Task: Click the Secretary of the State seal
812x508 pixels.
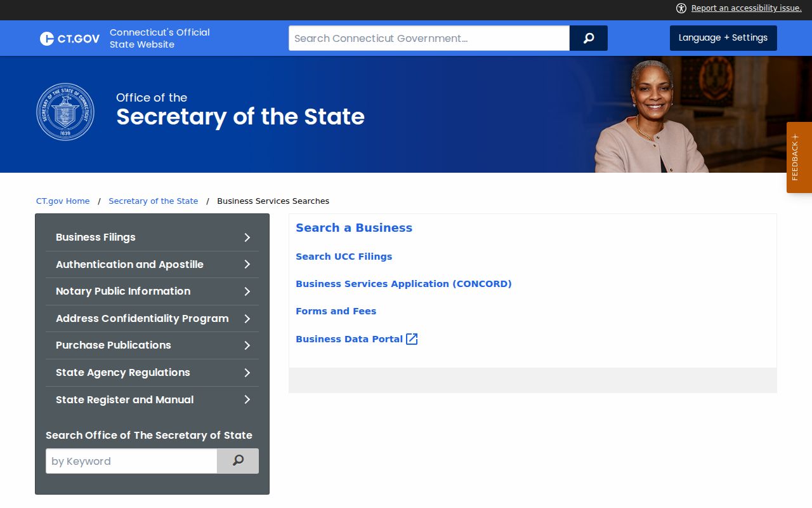Action: pyautogui.click(x=65, y=112)
